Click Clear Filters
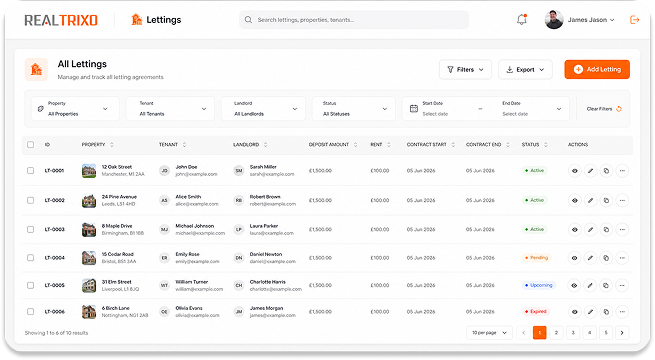 pyautogui.click(x=604, y=109)
